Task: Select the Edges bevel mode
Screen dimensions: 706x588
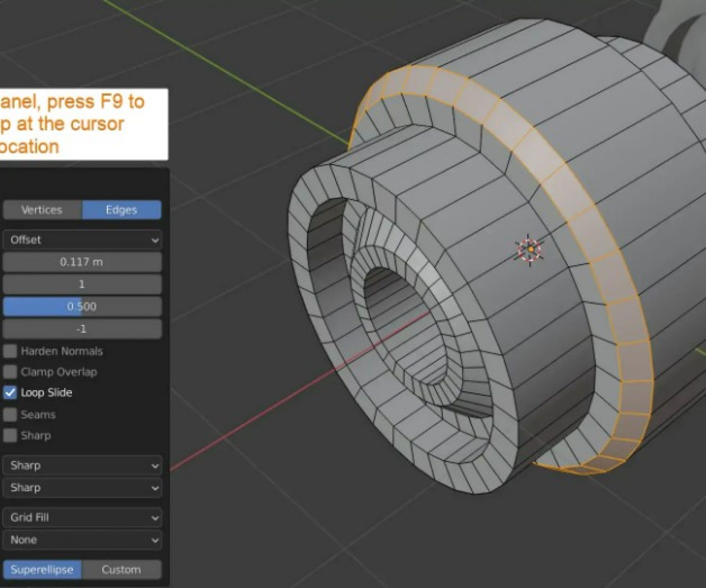Action: [121, 210]
